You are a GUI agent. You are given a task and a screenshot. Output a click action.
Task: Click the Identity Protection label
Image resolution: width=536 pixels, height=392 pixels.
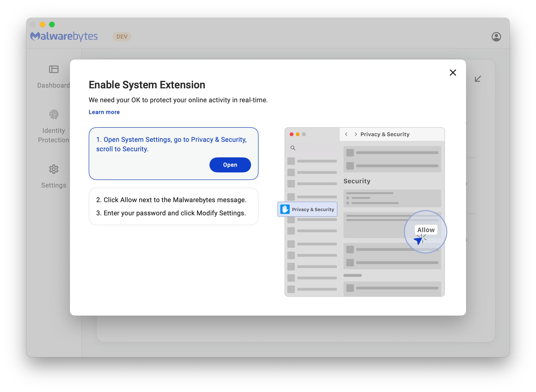pyautogui.click(x=54, y=135)
